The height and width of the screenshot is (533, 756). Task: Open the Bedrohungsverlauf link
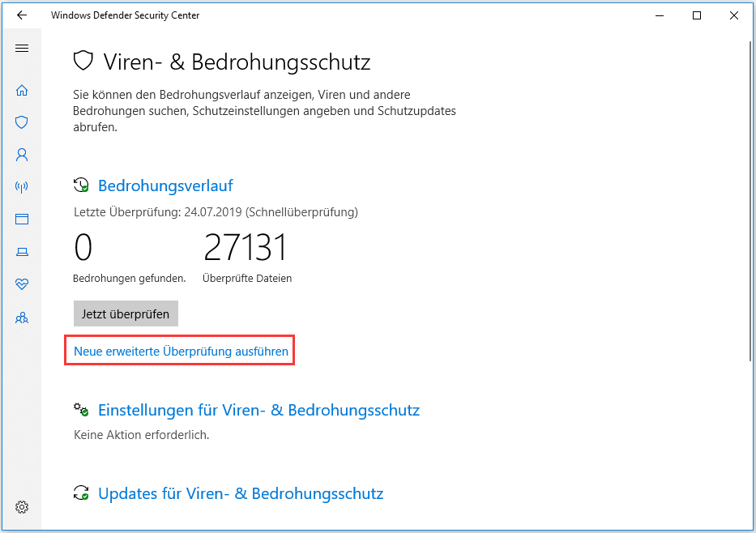point(165,185)
